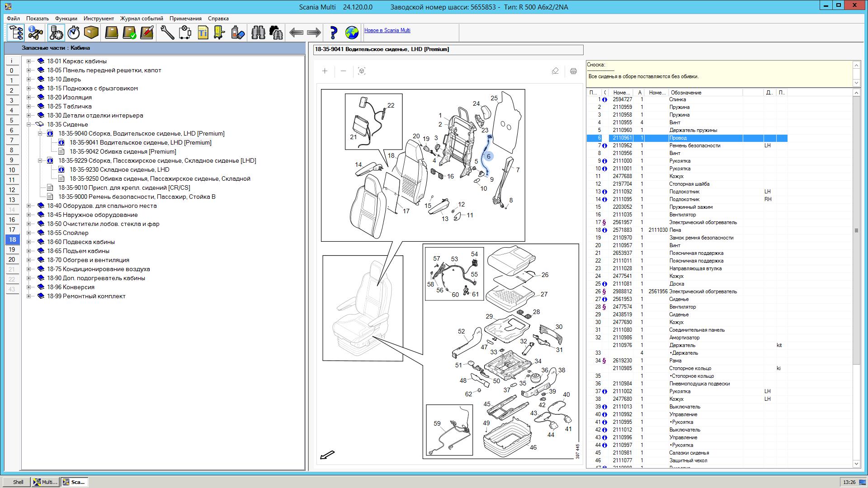
Task: Click the binoculars search icon
Action: tap(258, 33)
